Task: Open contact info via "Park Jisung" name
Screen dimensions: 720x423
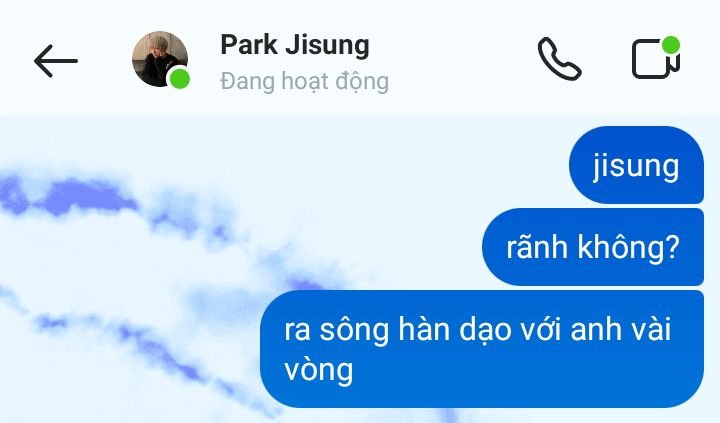Action: (295, 45)
